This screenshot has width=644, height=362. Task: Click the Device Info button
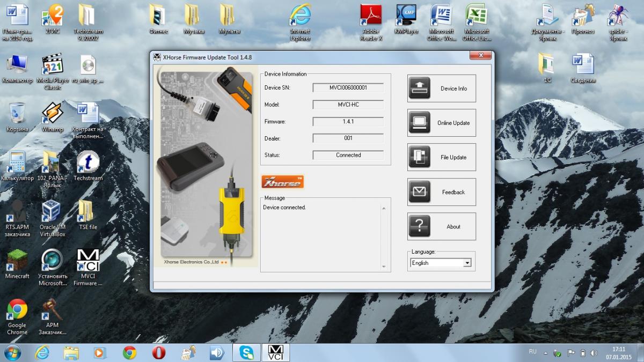441,88
